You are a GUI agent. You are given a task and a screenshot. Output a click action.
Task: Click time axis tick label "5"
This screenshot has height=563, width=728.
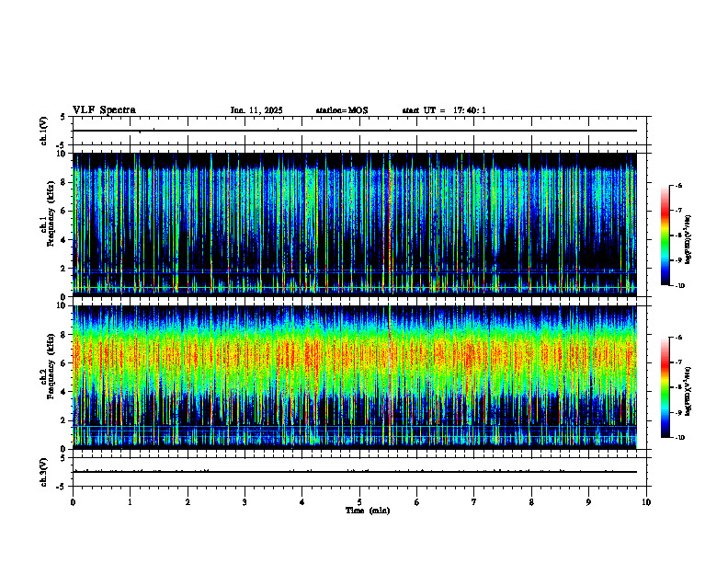(x=359, y=502)
